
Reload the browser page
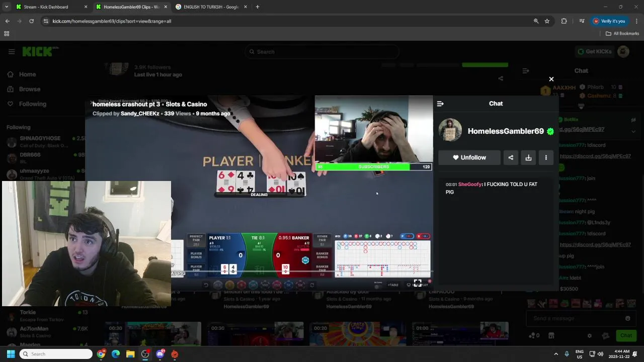(31, 21)
